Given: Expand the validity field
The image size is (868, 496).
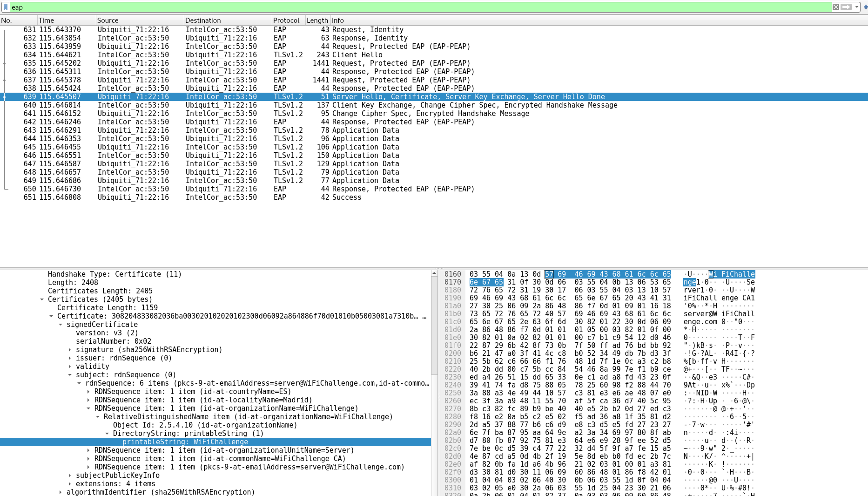Looking at the screenshot, I should (x=70, y=367).
